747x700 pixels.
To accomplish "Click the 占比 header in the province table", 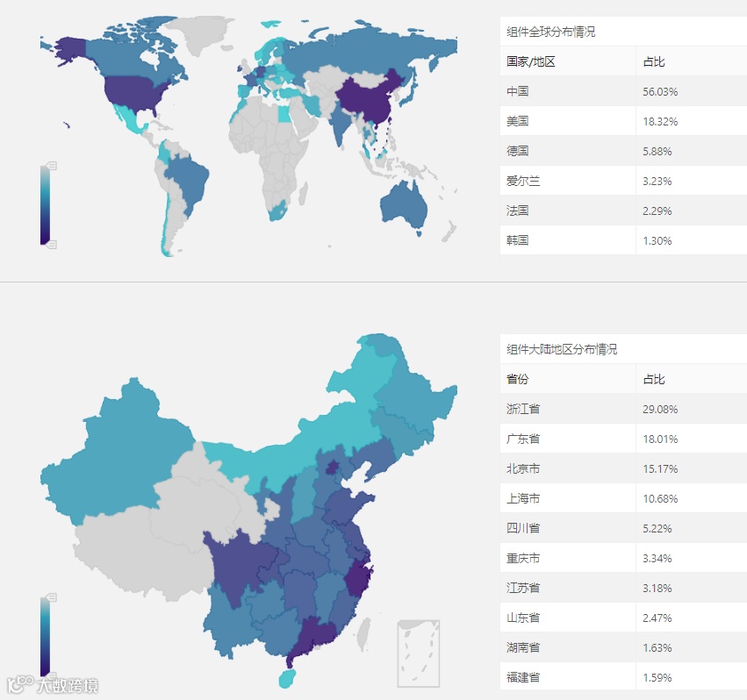I will [654, 379].
